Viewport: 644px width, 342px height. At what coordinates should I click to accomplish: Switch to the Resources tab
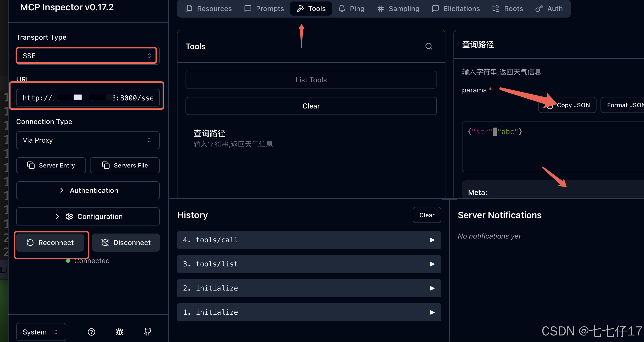[209, 9]
